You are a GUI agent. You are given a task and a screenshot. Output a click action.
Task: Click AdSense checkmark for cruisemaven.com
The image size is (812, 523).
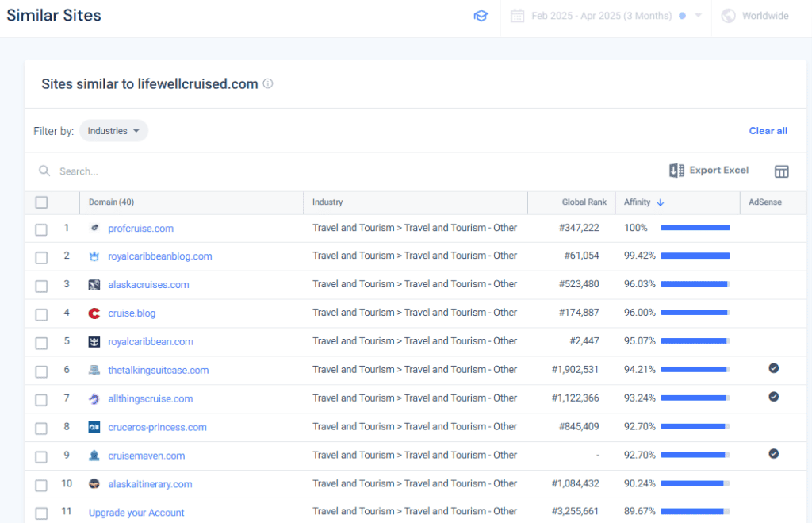774,453
